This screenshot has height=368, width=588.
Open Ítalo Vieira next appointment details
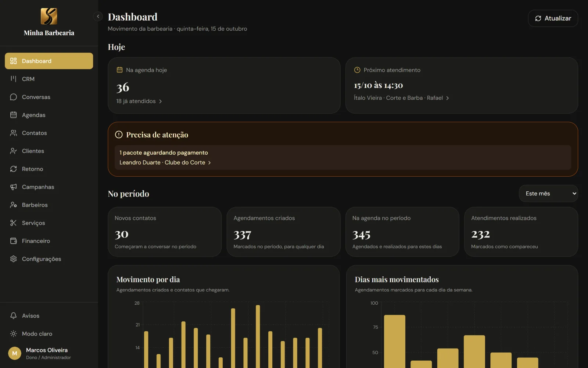pyautogui.click(x=401, y=98)
